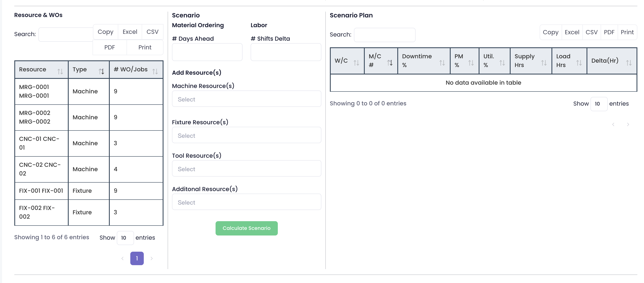Click the # Days Ahead input field
This screenshot has width=644, height=283.
click(x=207, y=52)
